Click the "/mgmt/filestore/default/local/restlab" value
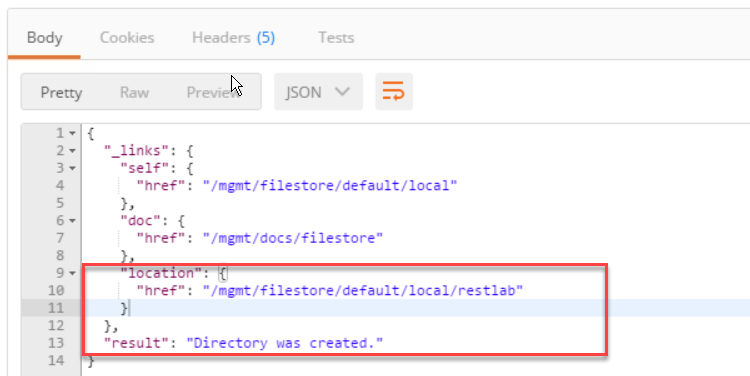This screenshot has width=750, height=376. click(363, 290)
